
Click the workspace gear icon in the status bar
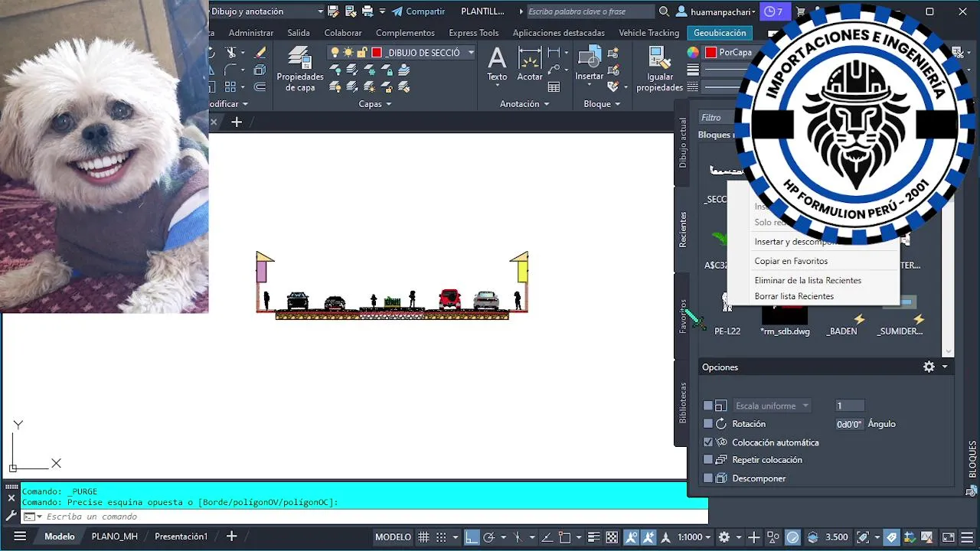(724, 537)
